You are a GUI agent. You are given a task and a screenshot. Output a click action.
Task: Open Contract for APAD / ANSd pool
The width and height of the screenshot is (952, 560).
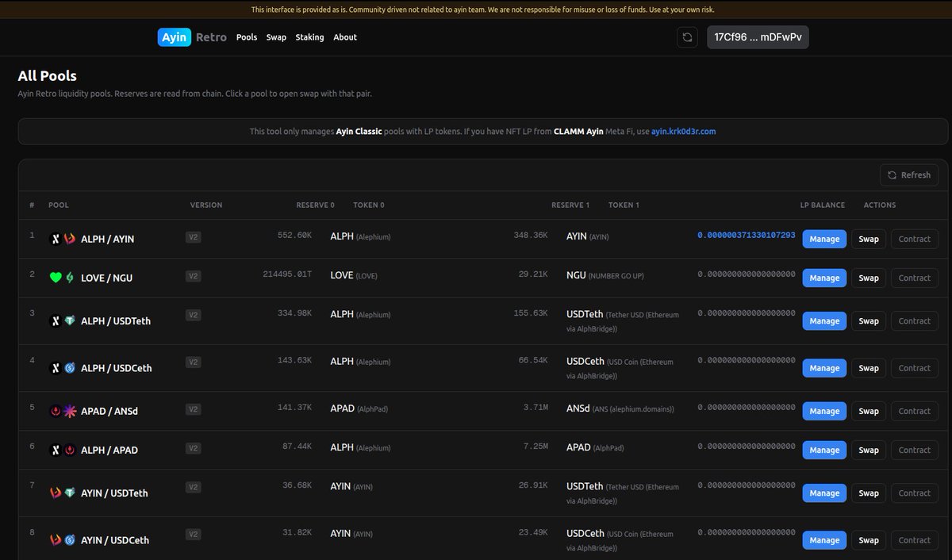(x=914, y=411)
